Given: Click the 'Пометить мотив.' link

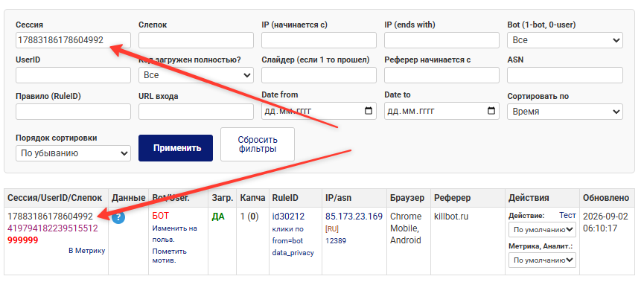Looking at the screenshot, I should [170, 256].
